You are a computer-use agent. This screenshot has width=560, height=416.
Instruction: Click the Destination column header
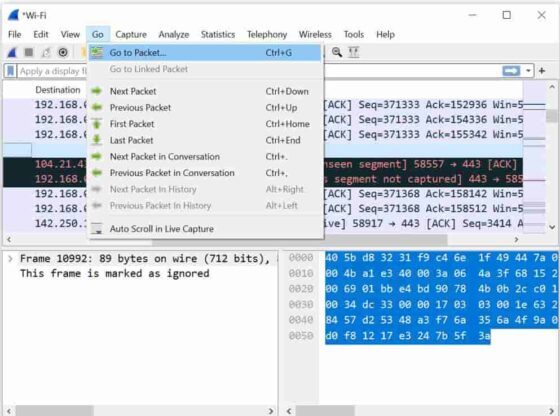[58, 90]
